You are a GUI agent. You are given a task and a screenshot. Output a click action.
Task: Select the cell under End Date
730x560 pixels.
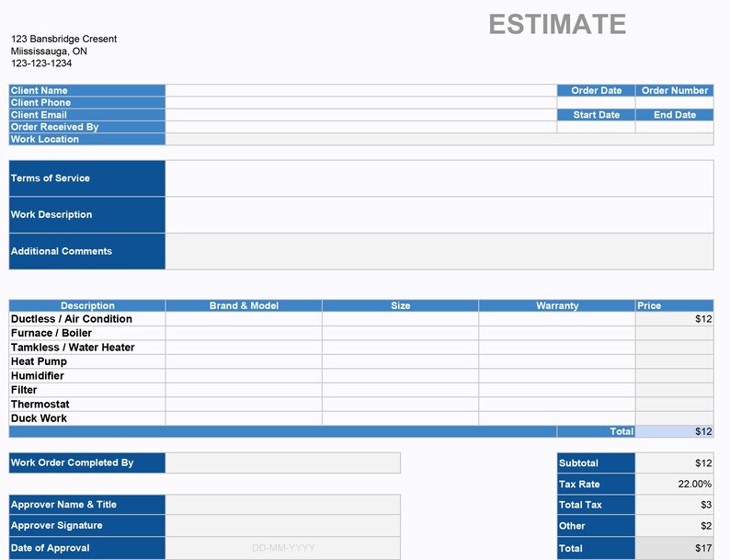coord(675,127)
